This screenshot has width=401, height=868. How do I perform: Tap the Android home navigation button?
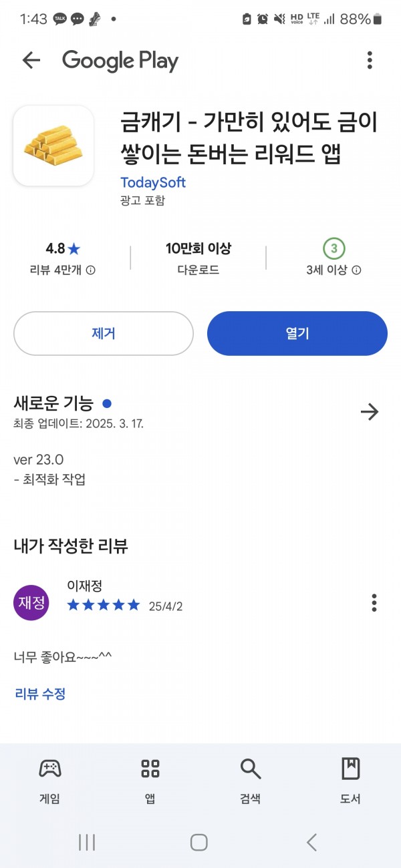[x=199, y=842]
